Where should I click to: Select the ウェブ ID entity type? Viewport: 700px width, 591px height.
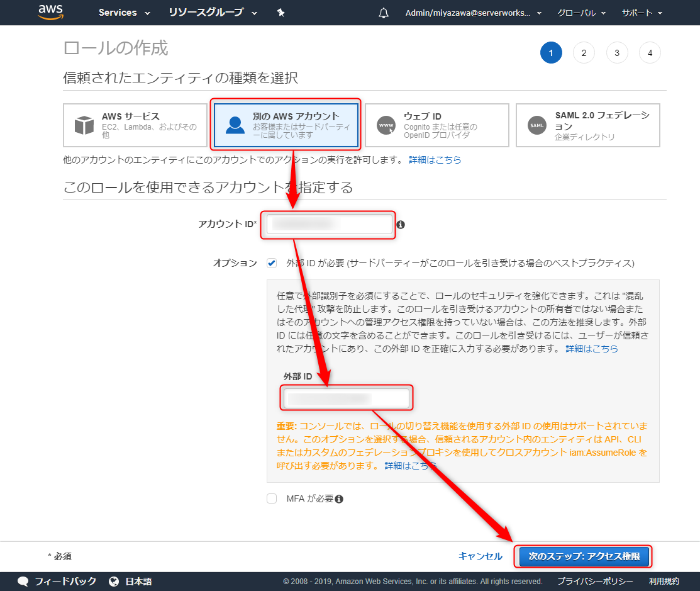(x=436, y=125)
